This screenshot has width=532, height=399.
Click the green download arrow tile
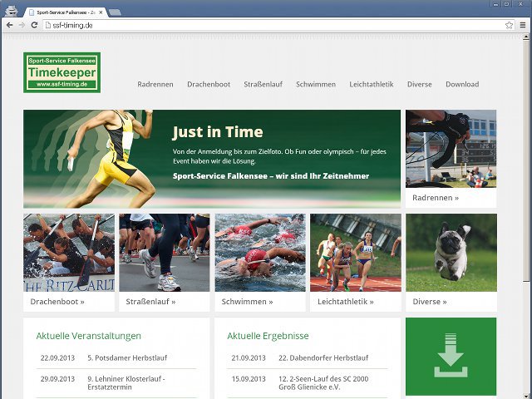[x=451, y=356]
